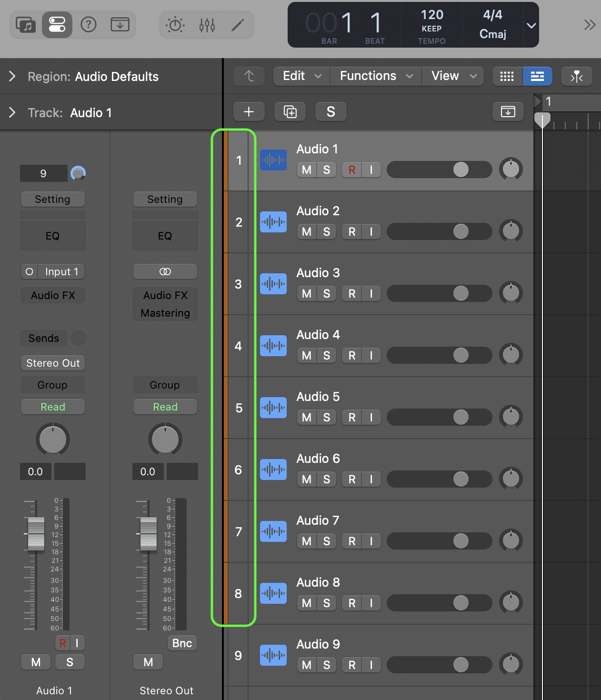Open the Functions menu dropdown

(x=376, y=76)
